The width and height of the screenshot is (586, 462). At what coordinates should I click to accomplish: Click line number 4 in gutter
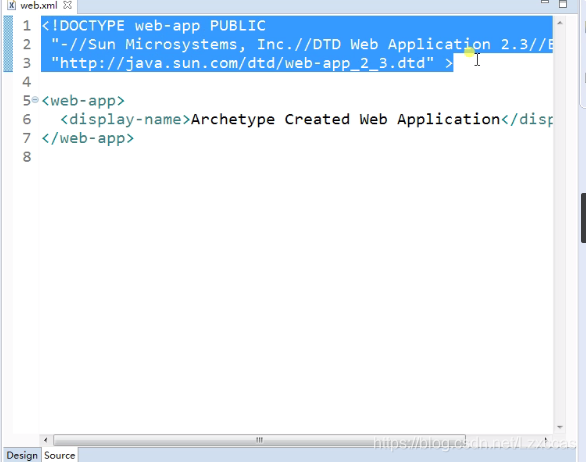click(x=27, y=82)
